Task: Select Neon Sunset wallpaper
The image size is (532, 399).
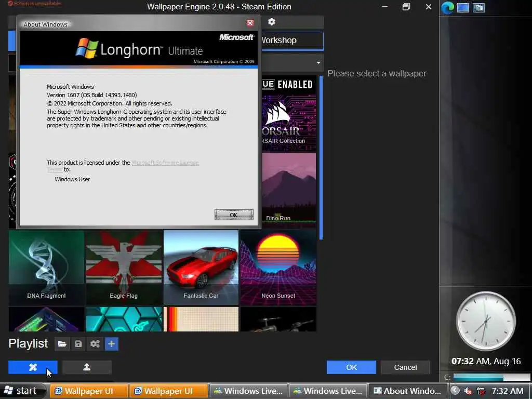Action: [x=278, y=268]
